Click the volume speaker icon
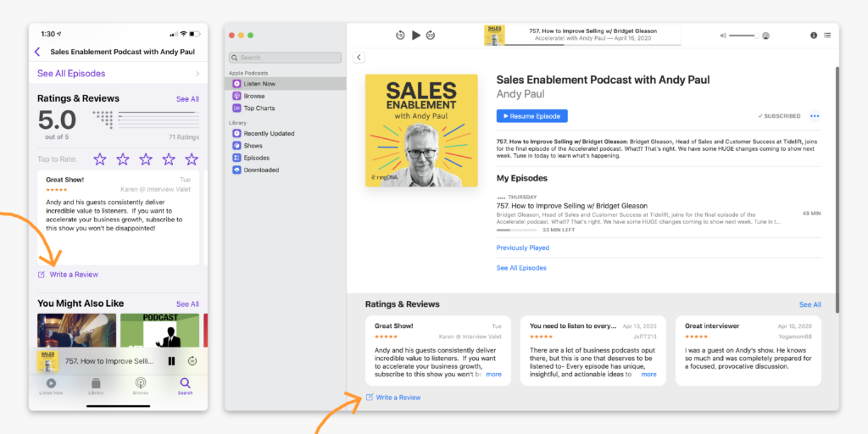The image size is (868, 434). pyautogui.click(x=723, y=36)
